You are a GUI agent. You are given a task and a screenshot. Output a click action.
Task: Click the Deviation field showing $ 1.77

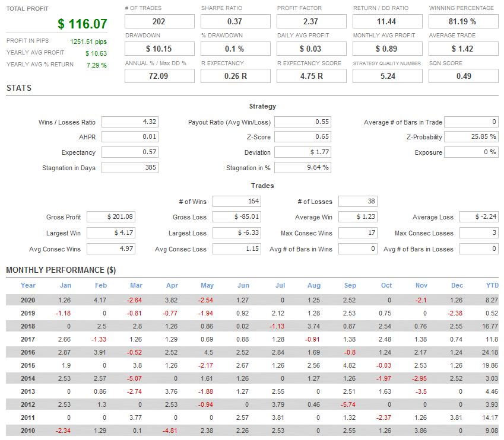[303, 152]
